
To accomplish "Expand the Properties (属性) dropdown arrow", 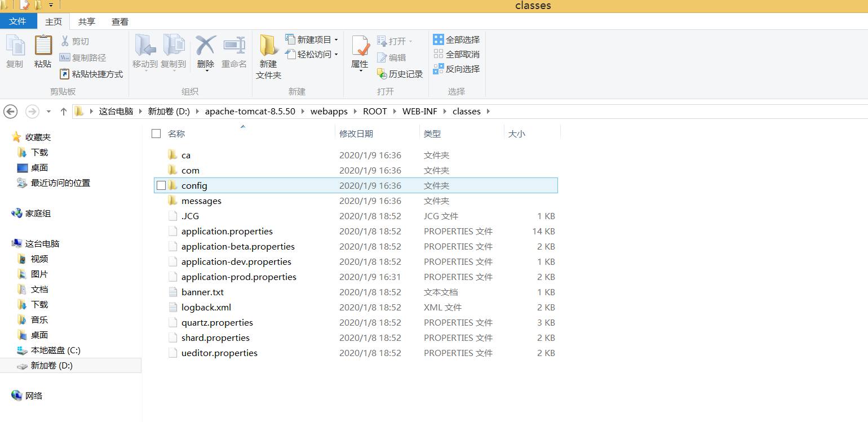I will [x=360, y=71].
